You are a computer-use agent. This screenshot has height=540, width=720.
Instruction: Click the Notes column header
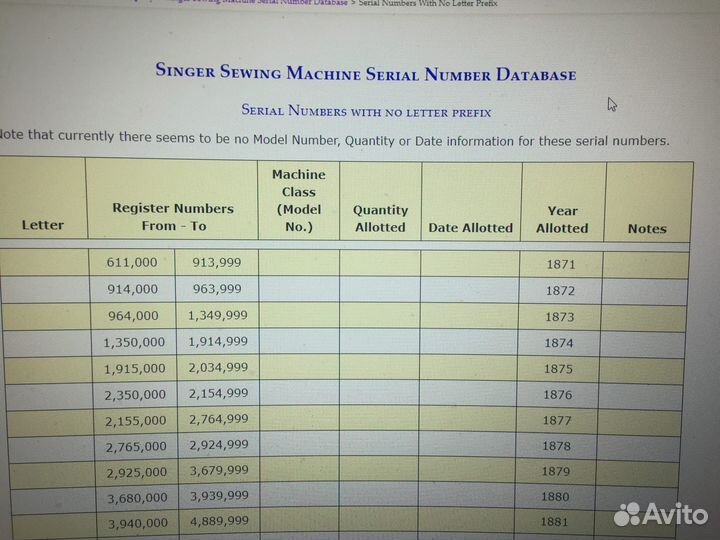tap(646, 228)
